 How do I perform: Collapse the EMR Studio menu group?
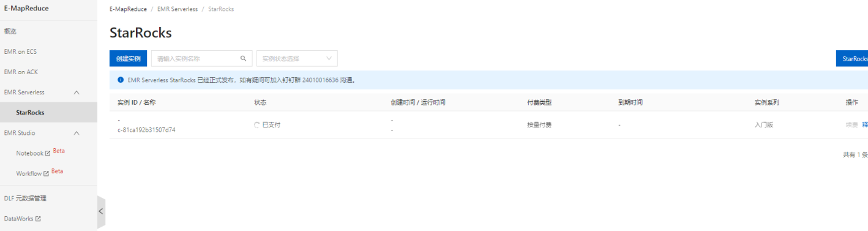pos(77,133)
